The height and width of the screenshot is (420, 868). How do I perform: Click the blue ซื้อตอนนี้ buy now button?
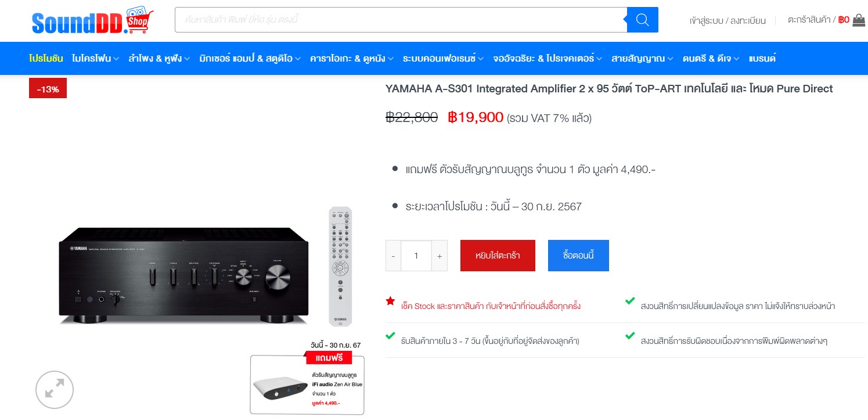(x=578, y=256)
